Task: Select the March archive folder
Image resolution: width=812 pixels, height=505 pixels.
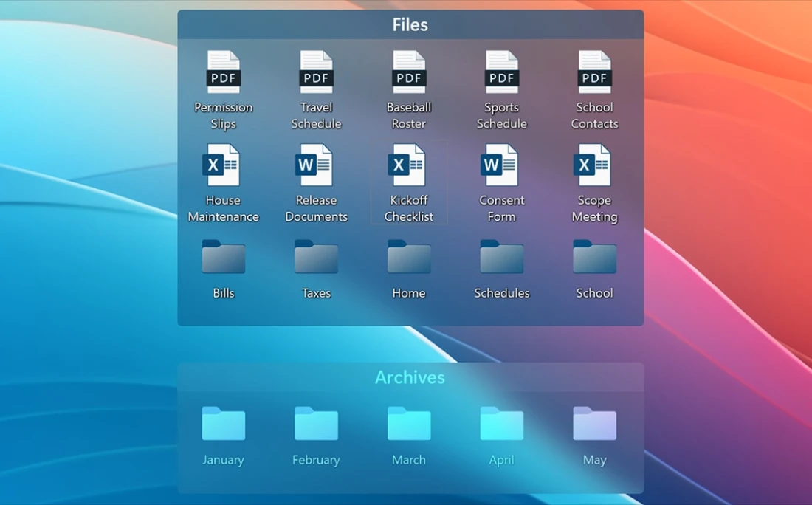Action: tap(409, 425)
